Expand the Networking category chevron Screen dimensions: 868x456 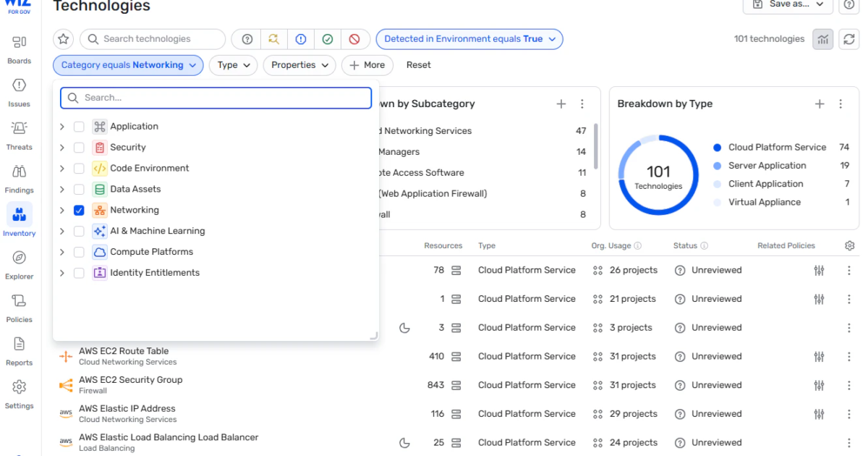(x=62, y=211)
